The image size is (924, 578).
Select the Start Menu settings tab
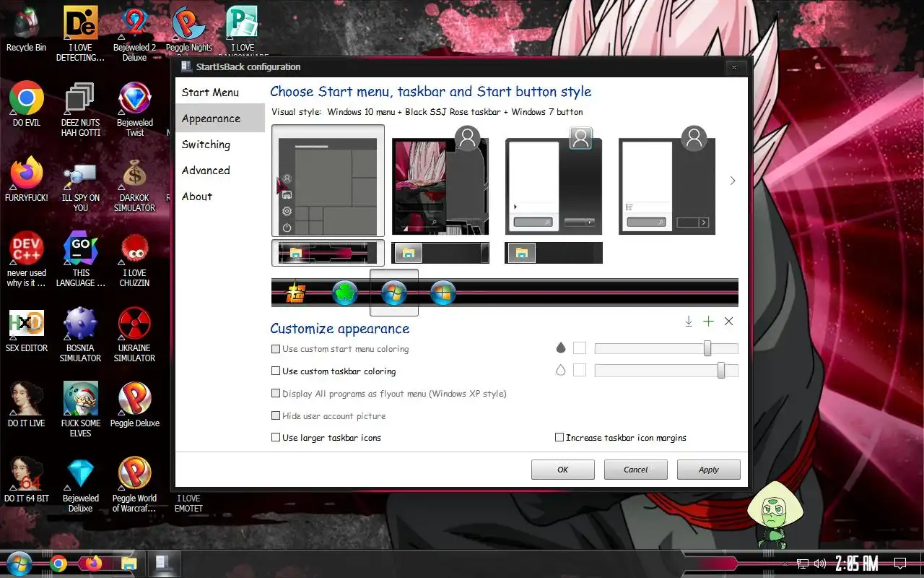210,92
